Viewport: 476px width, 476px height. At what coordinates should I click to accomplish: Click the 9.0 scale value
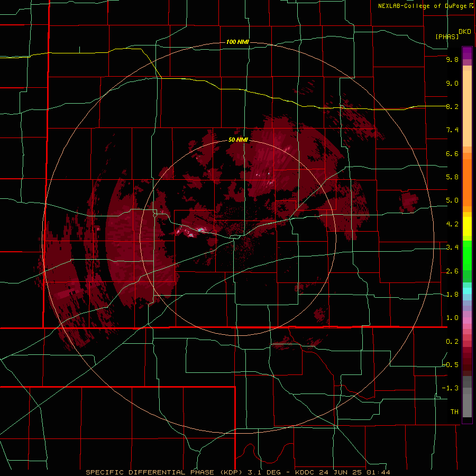(452, 83)
